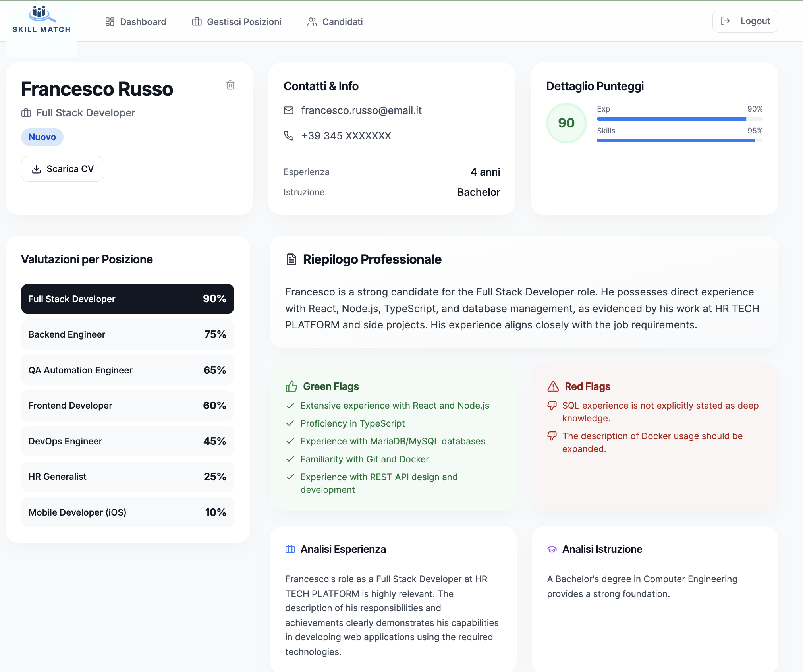Click the Logout arrow icon
Screen dimensions: 803x672
726,21
